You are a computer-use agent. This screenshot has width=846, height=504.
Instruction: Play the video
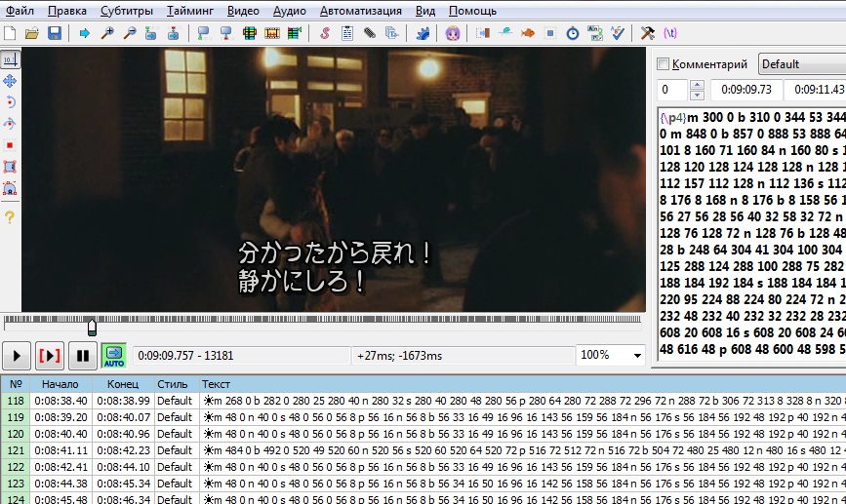pyautogui.click(x=17, y=356)
